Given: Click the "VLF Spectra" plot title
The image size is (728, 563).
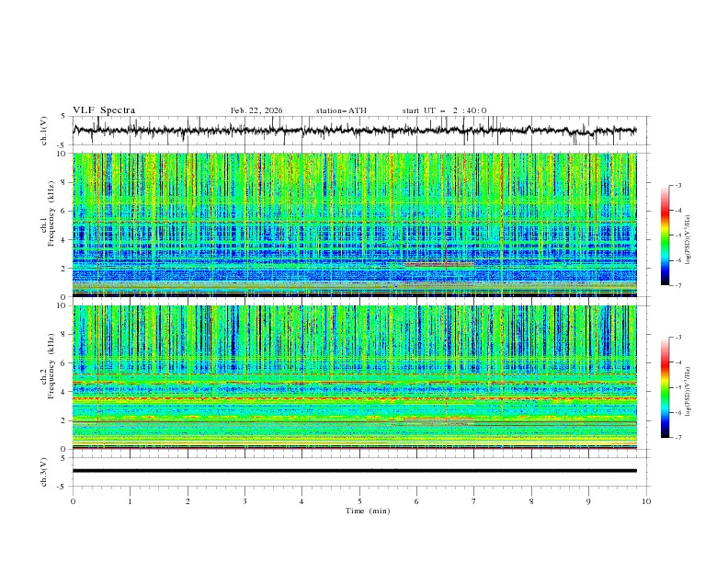Looking at the screenshot, I should (104, 110).
